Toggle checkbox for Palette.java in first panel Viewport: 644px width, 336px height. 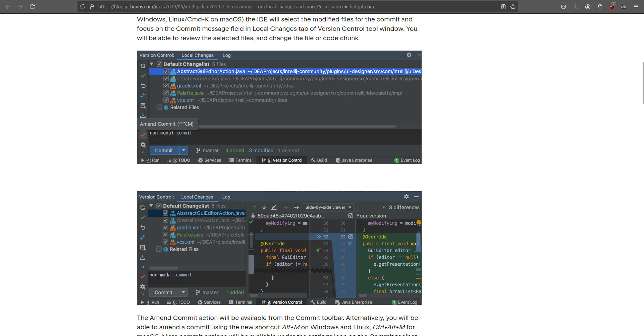point(166,93)
